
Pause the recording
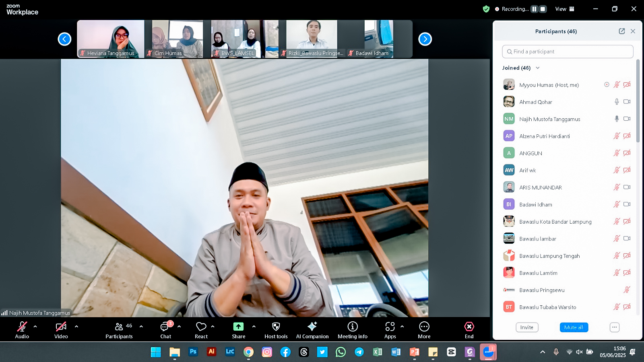click(534, 9)
